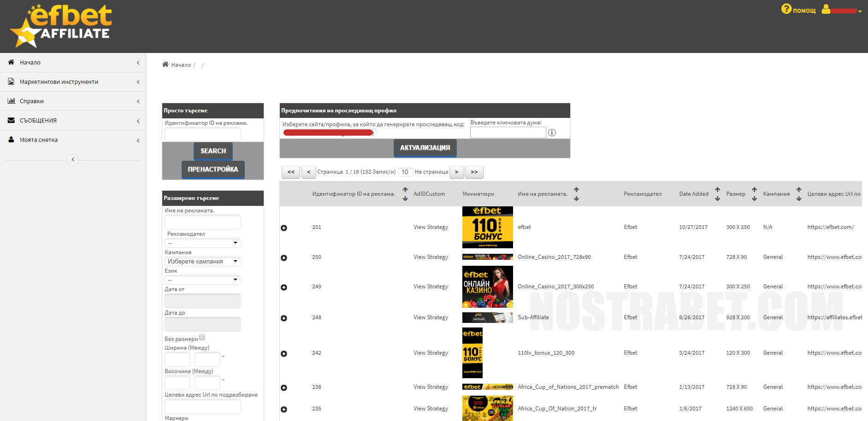The image size is (868, 421).
Task: Expand row 250 with the plus icon
Action: pos(284,258)
